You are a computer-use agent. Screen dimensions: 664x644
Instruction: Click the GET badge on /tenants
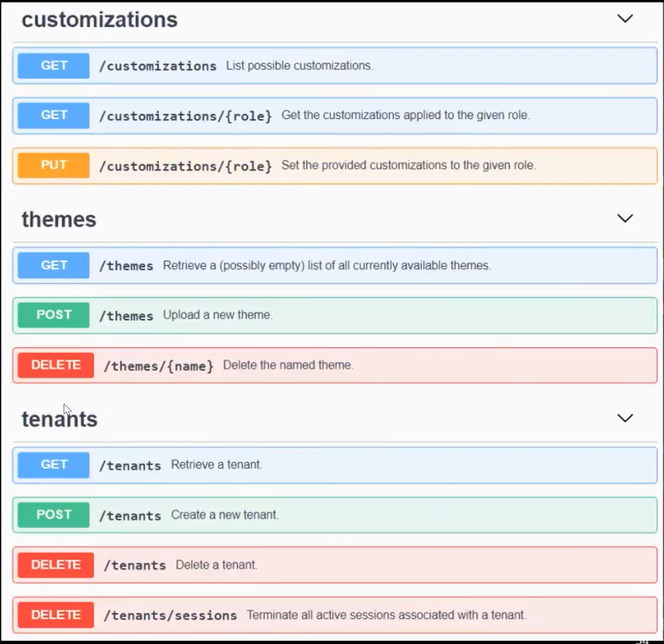coord(53,464)
